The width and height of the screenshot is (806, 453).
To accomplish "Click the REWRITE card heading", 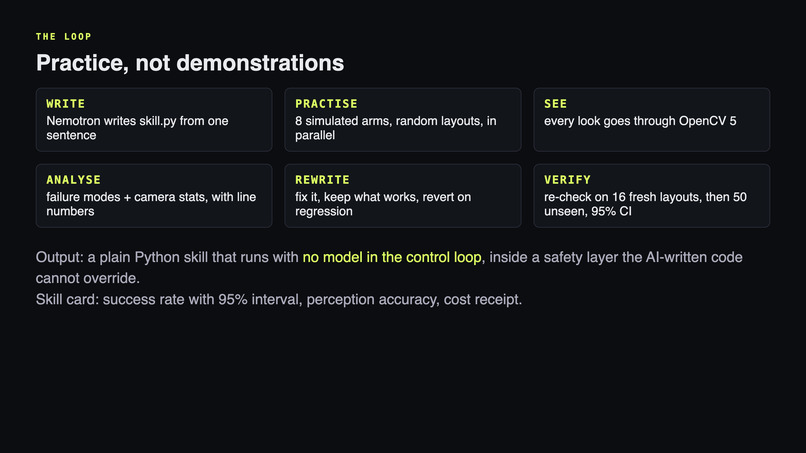I will pyautogui.click(x=322, y=180).
